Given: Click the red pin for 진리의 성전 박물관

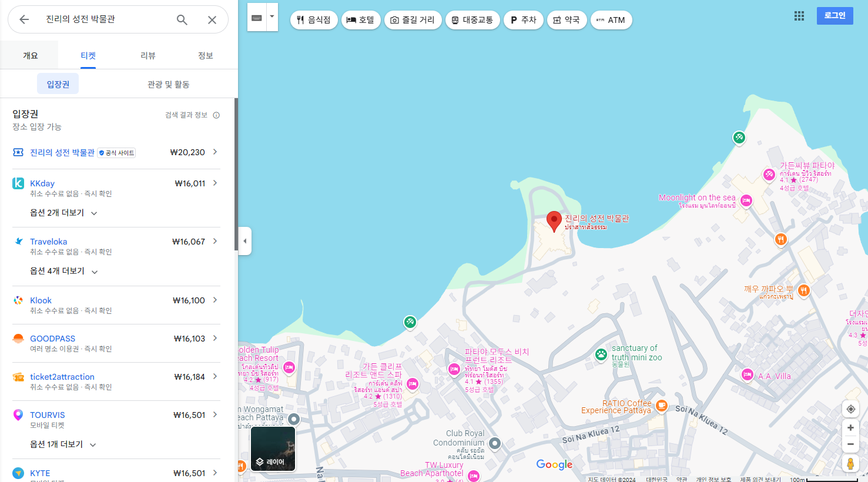Looking at the screenshot, I should click(554, 222).
